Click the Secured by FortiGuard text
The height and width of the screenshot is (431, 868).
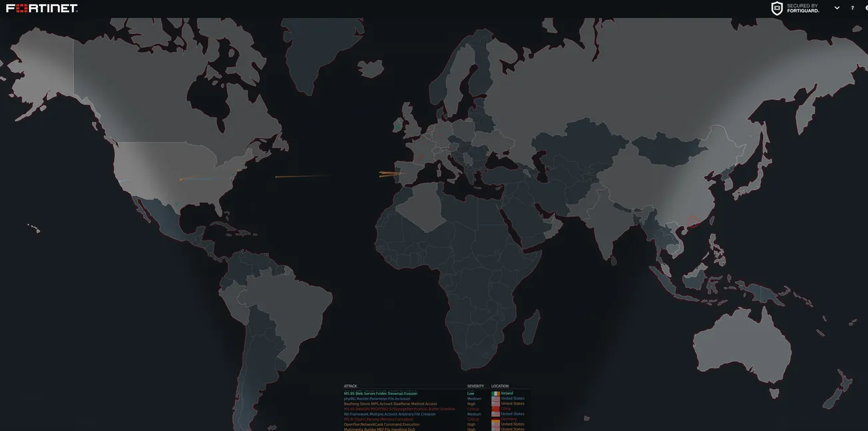(x=803, y=9)
